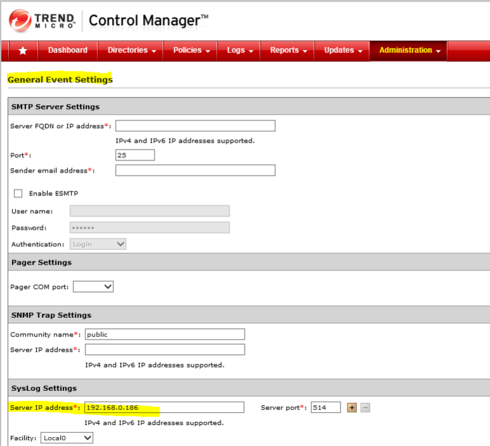Screen dimensions: 490x446
Task: Click the Control Manager title text
Action: point(148,21)
